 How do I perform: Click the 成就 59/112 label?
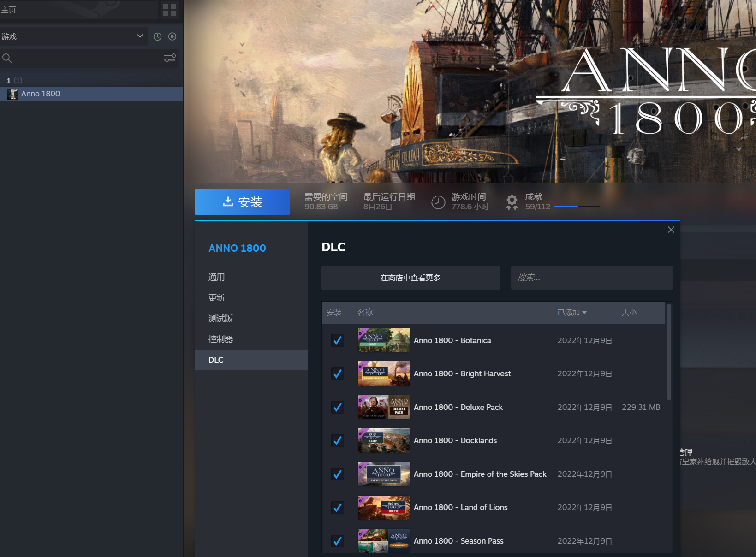point(538,202)
